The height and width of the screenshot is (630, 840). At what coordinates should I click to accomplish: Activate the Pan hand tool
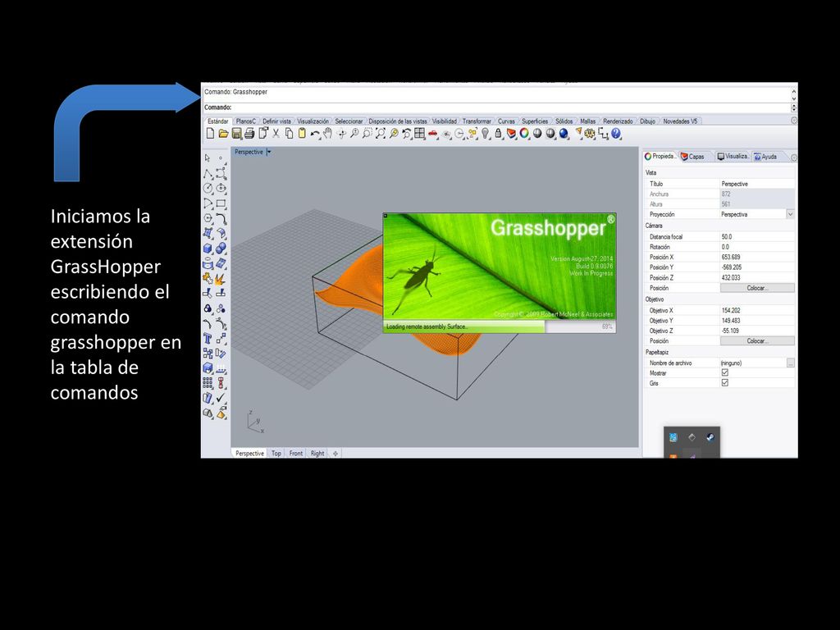tap(327, 134)
